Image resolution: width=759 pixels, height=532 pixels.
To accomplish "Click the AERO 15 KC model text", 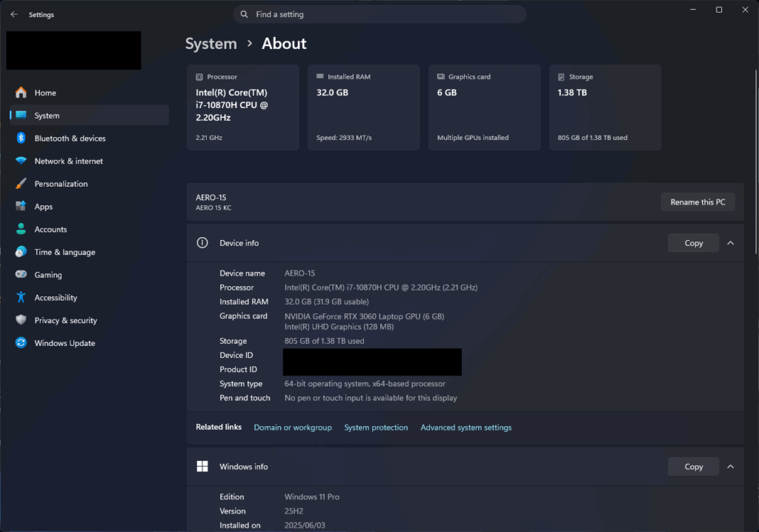I will [x=213, y=207].
